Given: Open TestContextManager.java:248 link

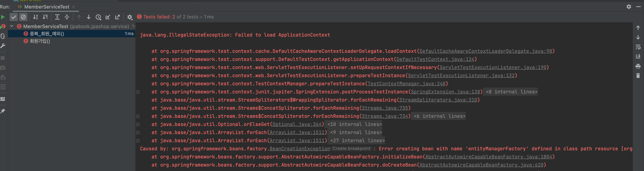Looking at the screenshot, I should [406, 84].
